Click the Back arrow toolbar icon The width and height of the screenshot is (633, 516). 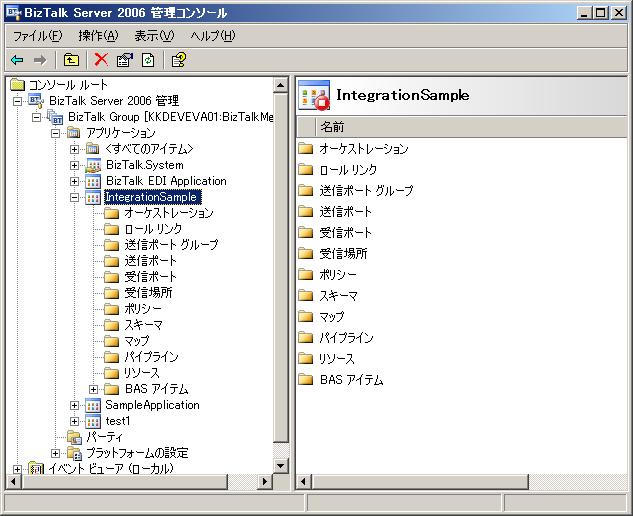click(x=17, y=60)
